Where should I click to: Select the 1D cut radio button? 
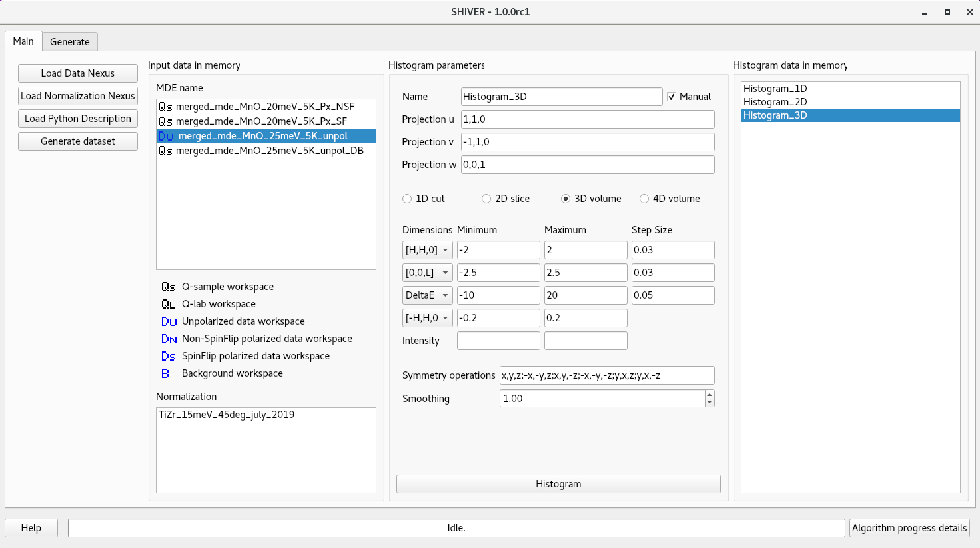[x=407, y=199]
